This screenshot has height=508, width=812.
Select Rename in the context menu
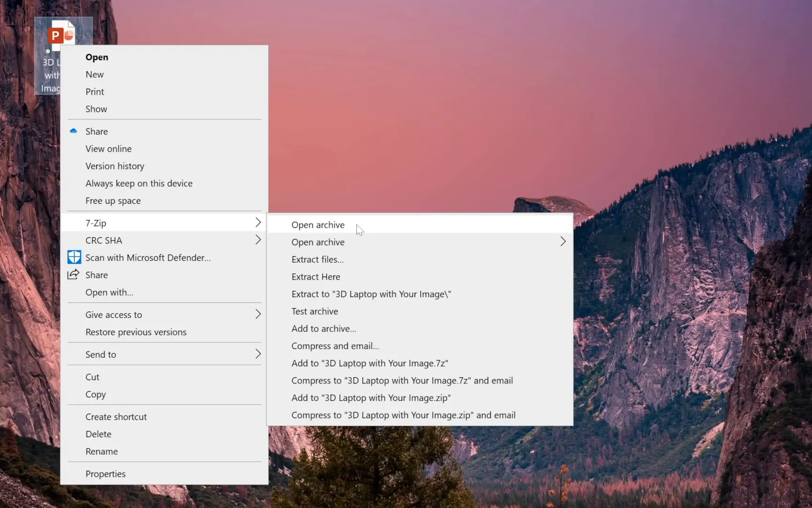point(164,452)
